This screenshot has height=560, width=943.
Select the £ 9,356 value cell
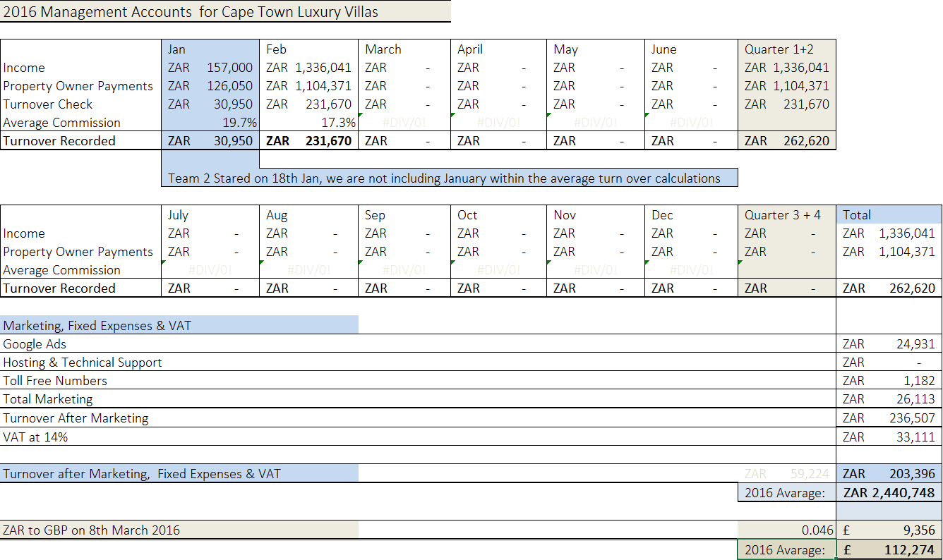pyautogui.click(x=889, y=530)
